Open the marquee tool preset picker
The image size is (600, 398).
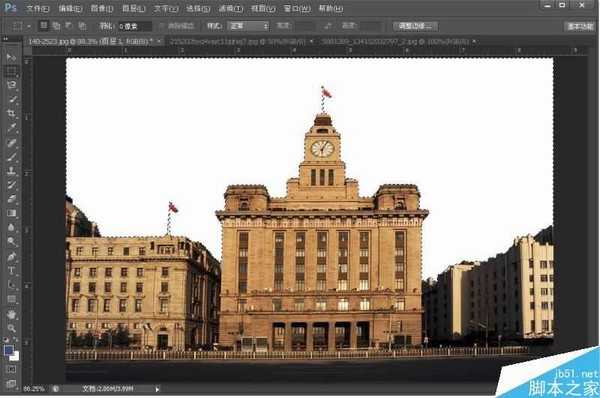tap(21, 26)
